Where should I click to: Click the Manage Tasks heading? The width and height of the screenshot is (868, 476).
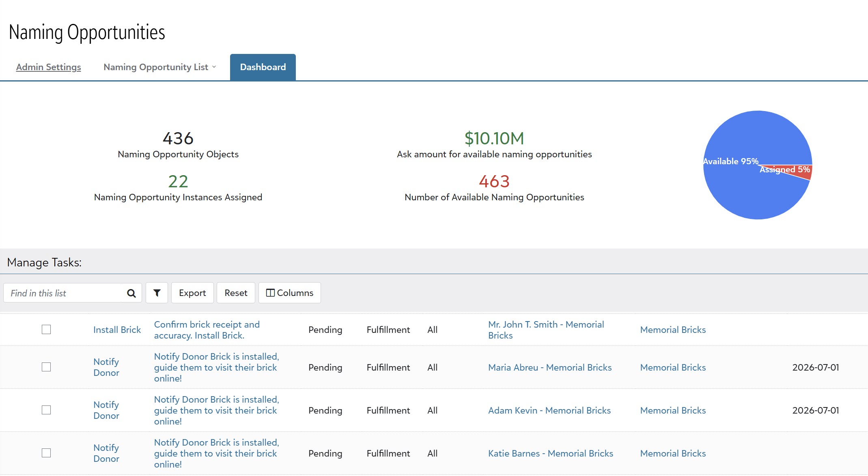(x=44, y=262)
